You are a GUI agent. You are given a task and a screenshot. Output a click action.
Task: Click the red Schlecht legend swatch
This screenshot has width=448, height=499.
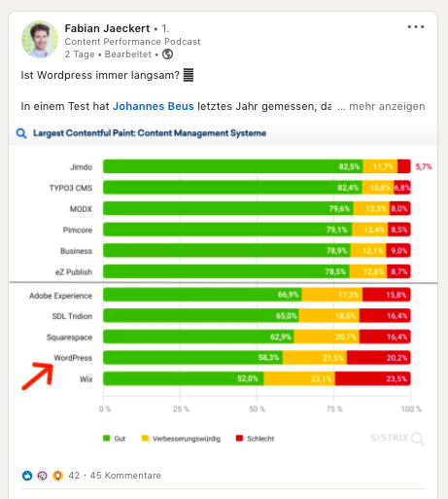(239, 439)
